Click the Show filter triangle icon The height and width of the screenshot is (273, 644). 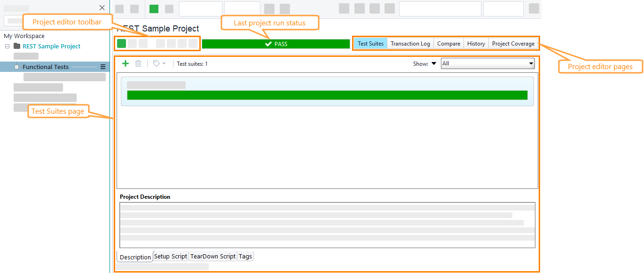click(x=434, y=63)
